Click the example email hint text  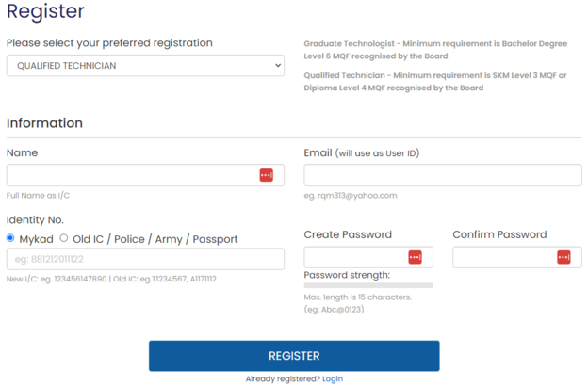[x=351, y=196]
